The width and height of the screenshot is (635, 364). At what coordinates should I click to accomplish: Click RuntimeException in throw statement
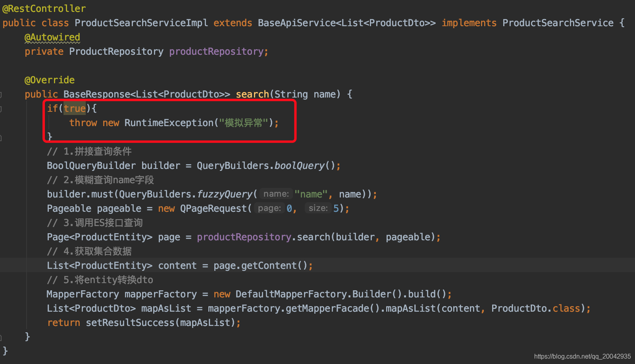[169, 123]
